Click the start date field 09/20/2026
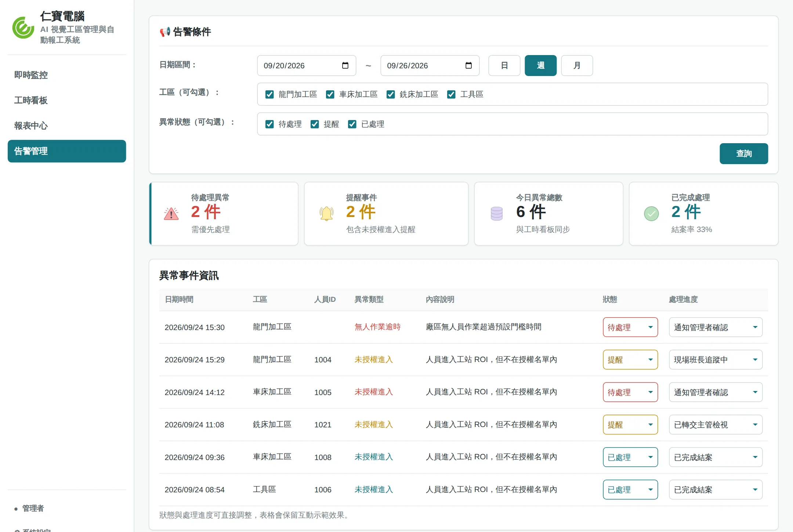The image size is (793, 532). click(x=307, y=65)
